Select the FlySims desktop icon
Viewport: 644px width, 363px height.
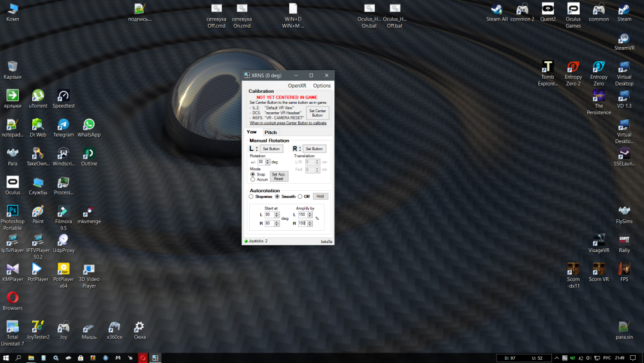(x=624, y=215)
